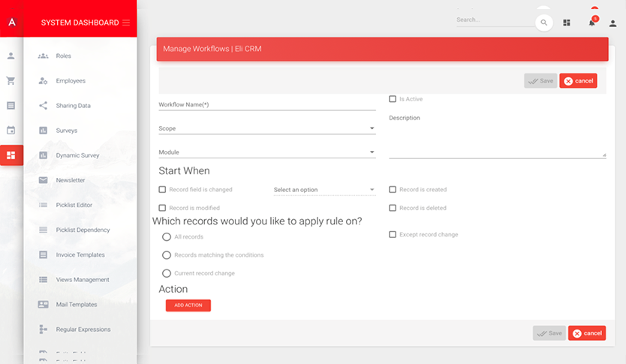The image size is (626, 364).
Task: Focus the Workflow Name input field
Action: click(x=266, y=105)
